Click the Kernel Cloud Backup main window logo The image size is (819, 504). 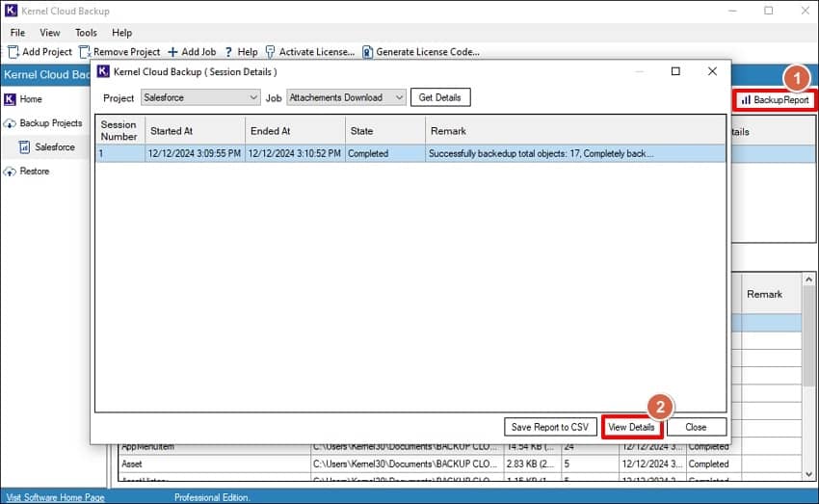(11, 11)
